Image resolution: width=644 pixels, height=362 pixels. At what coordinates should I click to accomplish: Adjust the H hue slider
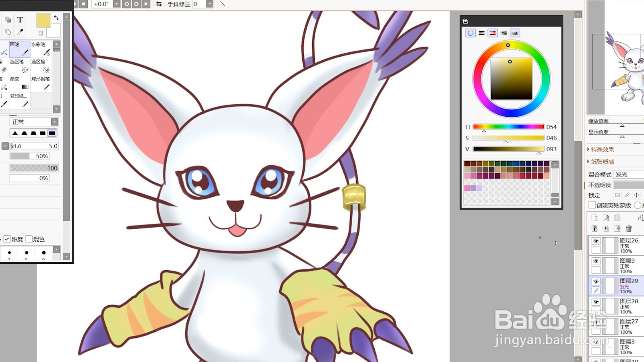pos(508,127)
